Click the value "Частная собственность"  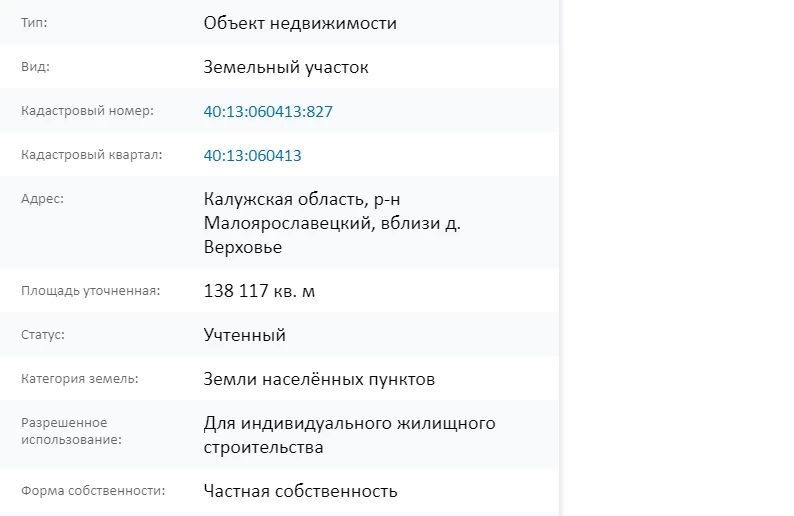pos(300,491)
